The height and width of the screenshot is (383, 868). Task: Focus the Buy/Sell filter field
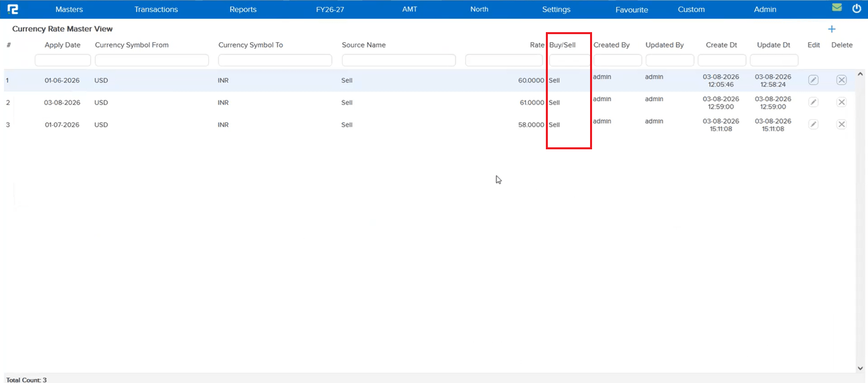pyautogui.click(x=569, y=60)
